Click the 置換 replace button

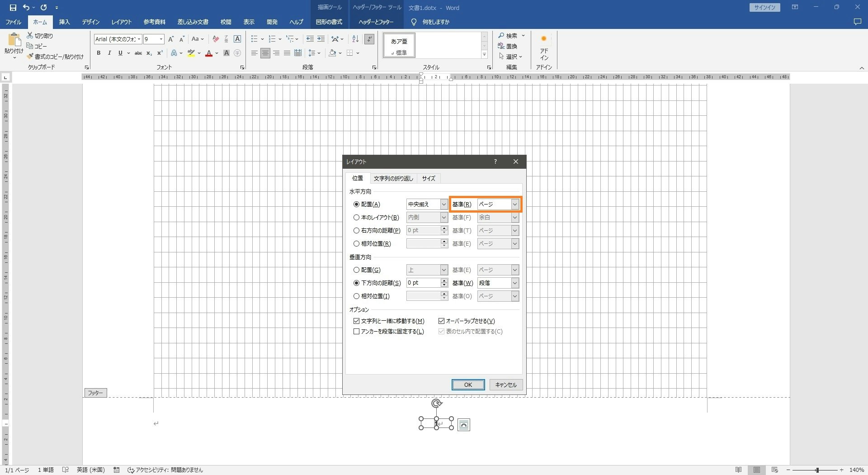pyautogui.click(x=508, y=46)
